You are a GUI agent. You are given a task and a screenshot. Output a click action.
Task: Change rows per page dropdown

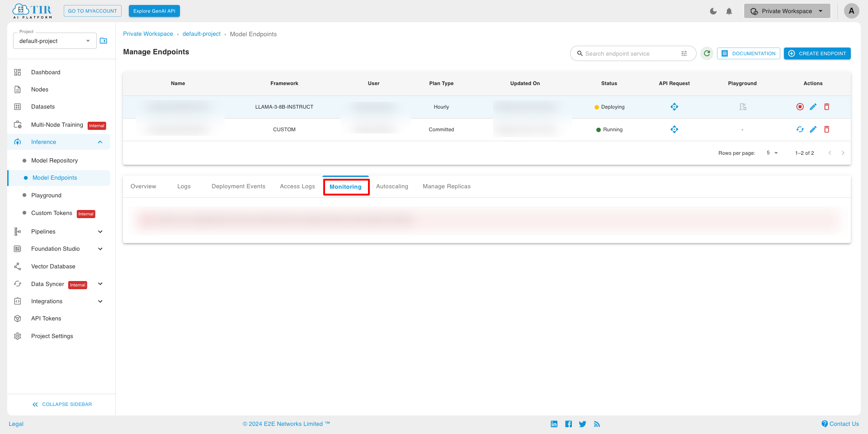point(772,153)
